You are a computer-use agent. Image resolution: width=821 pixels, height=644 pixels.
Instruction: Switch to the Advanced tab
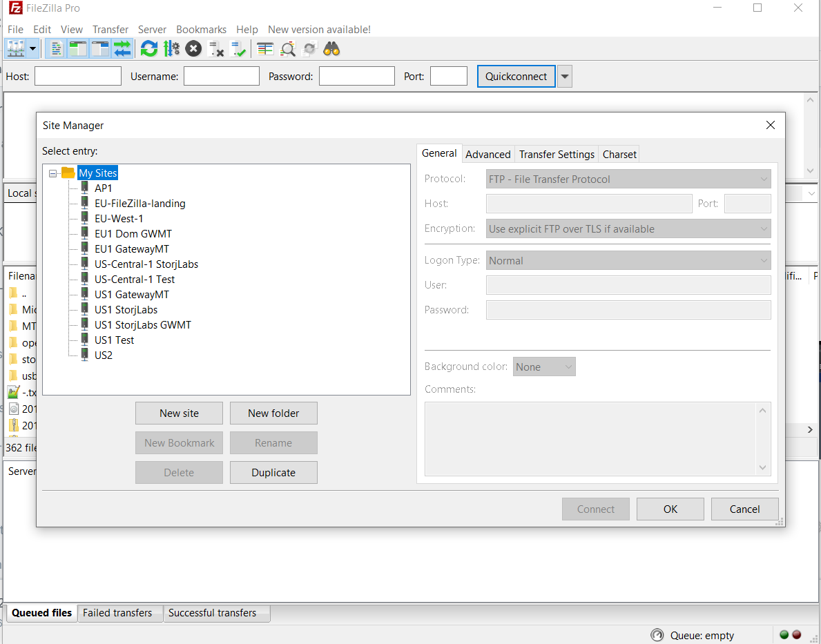coord(488,155)
